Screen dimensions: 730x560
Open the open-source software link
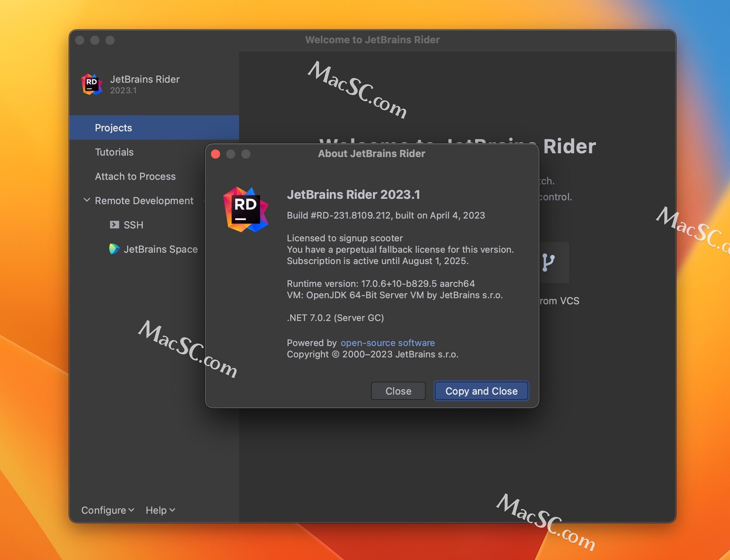[x=387, y=343]
